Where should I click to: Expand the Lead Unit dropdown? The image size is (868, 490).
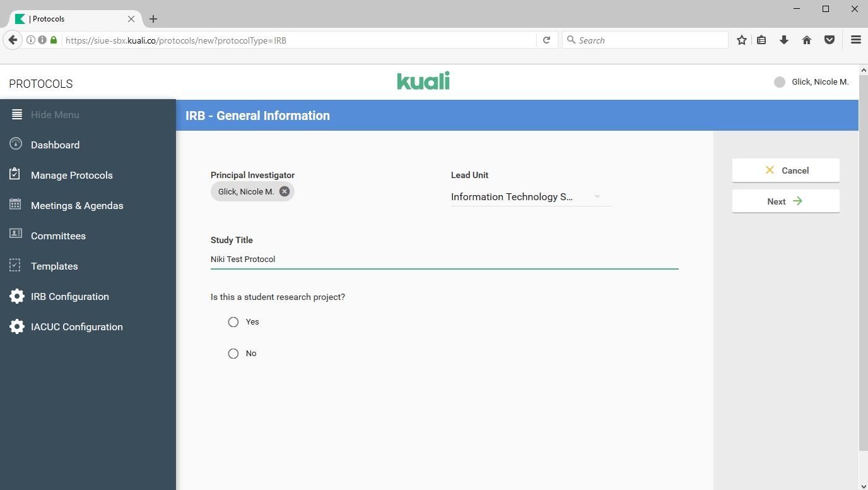tap(596, 197)
